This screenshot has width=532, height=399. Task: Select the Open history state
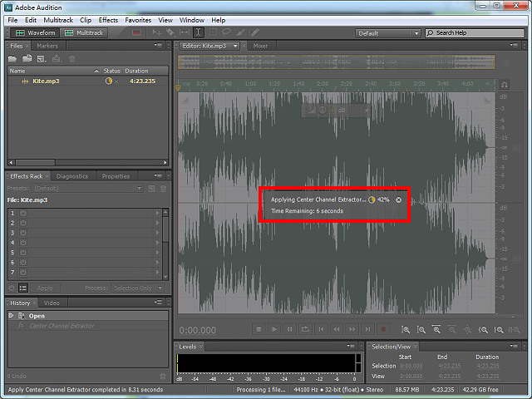point(88,316)
